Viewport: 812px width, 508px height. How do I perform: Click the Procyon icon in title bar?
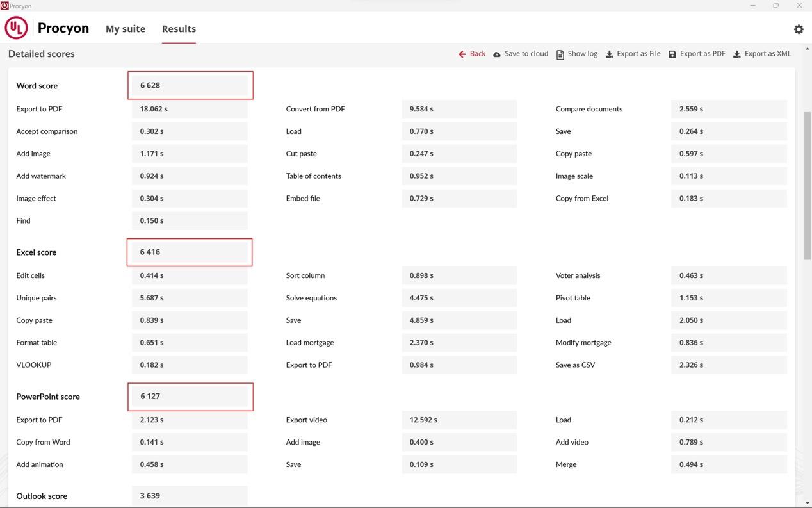click(4, 5)
